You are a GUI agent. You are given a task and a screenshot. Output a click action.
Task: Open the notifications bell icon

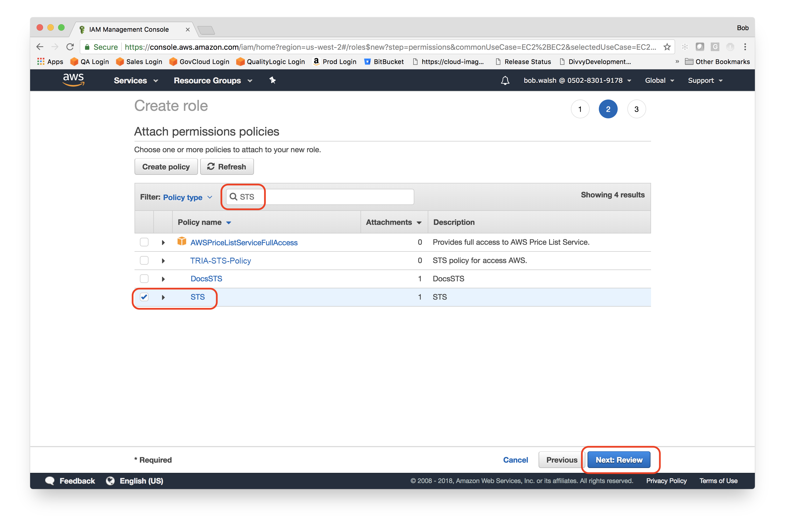tap(505, 80)
